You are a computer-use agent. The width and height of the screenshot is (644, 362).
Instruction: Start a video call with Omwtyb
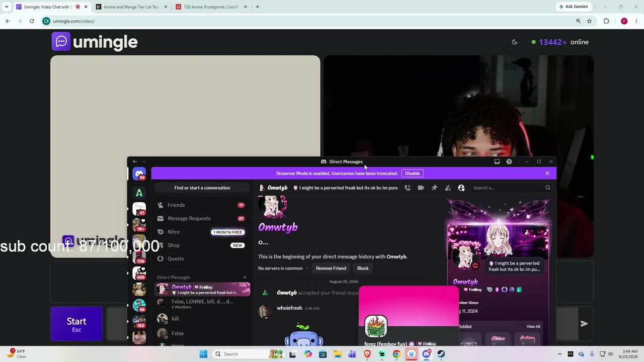pos(421,188)
